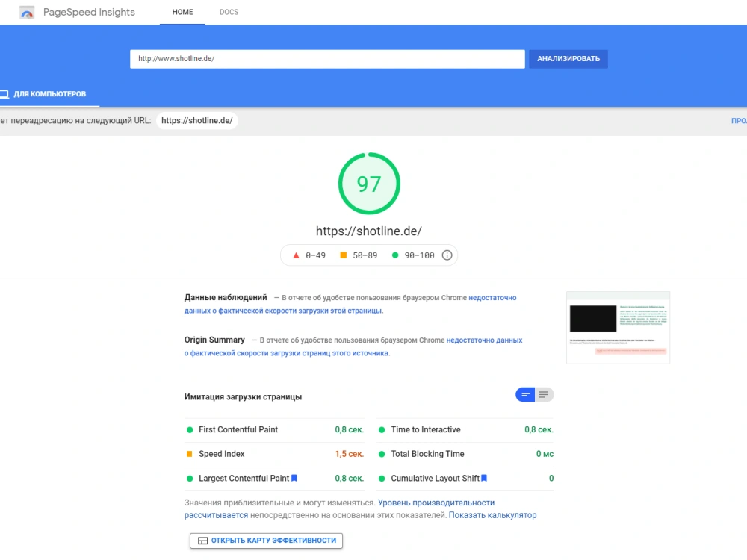The height and width of the screenshot is (560, 747).
Task: Click the treemap icon on the open map button
Action: tap(203, 541)
